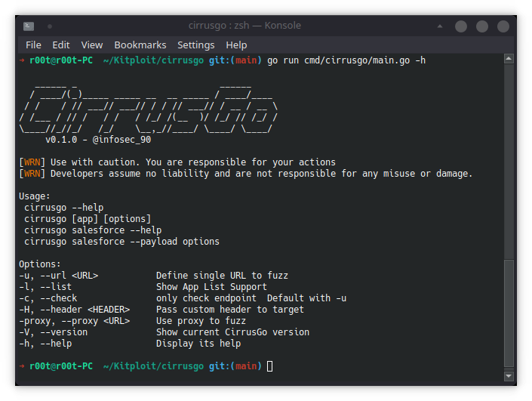The width and height of the screenshot is (532, 401).
Task: Click the '-l, --list' option
Action: 45,287
